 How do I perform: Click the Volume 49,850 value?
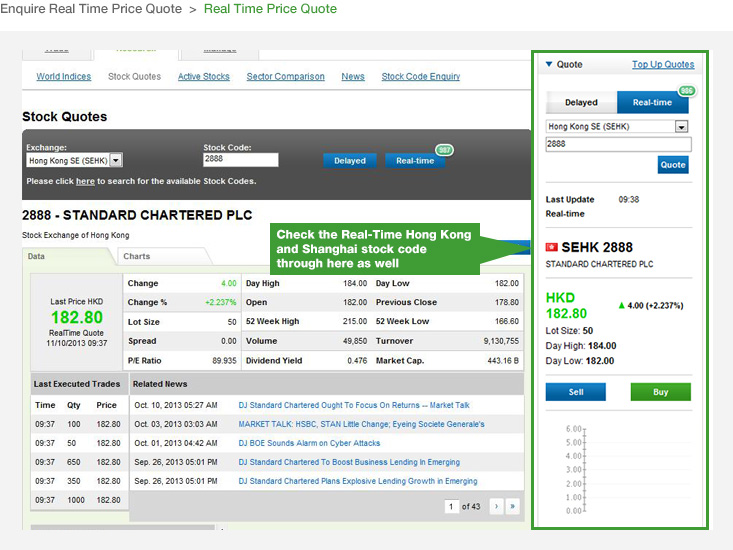355,341
